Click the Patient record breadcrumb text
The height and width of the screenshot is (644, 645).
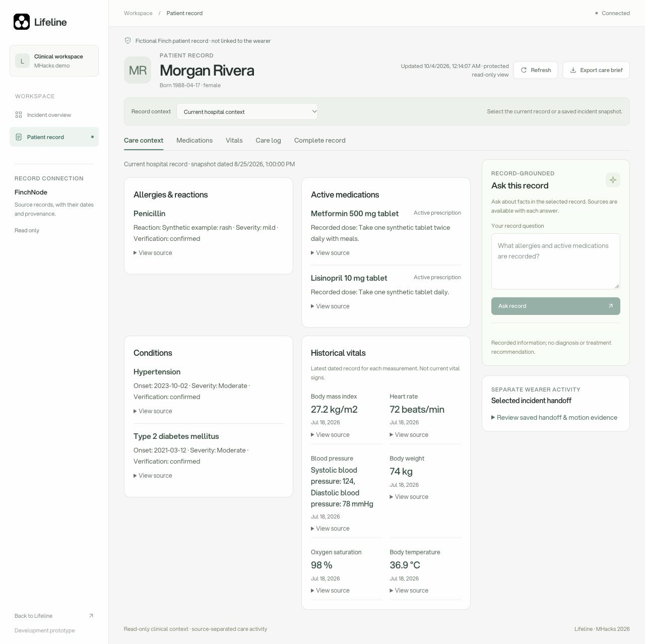[184, 13]
